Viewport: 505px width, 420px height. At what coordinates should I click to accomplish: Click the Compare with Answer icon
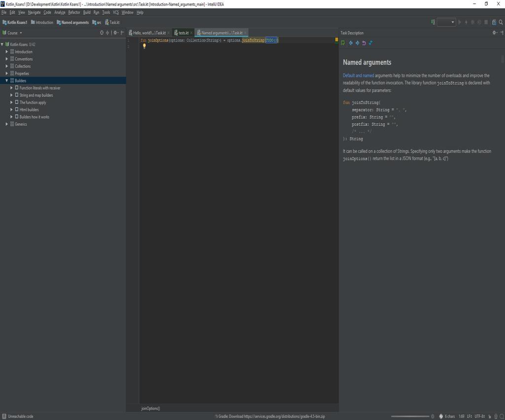point(371,43)
